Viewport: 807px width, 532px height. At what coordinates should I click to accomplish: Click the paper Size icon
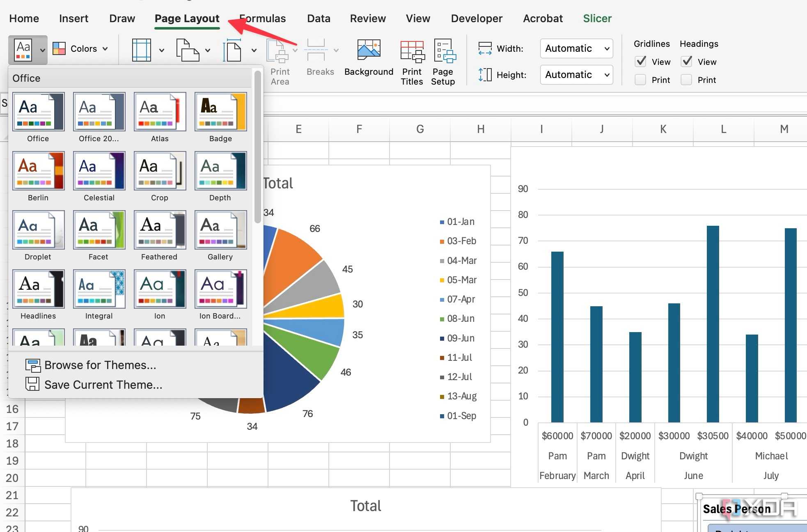click(232, 51)
